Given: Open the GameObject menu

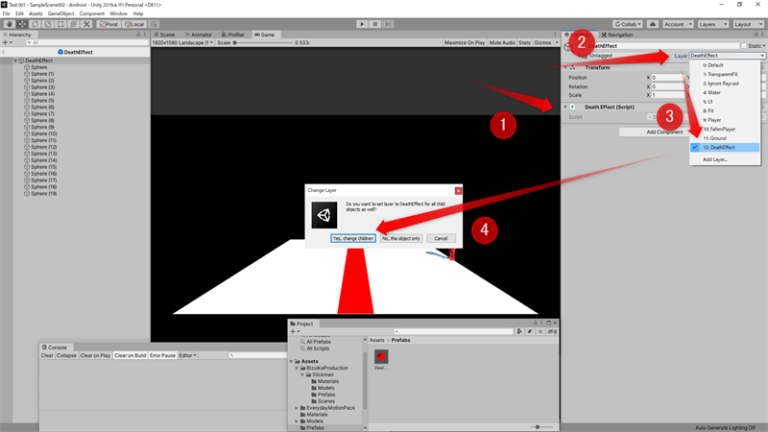Looking at the screenshot, I should [61, 14].
